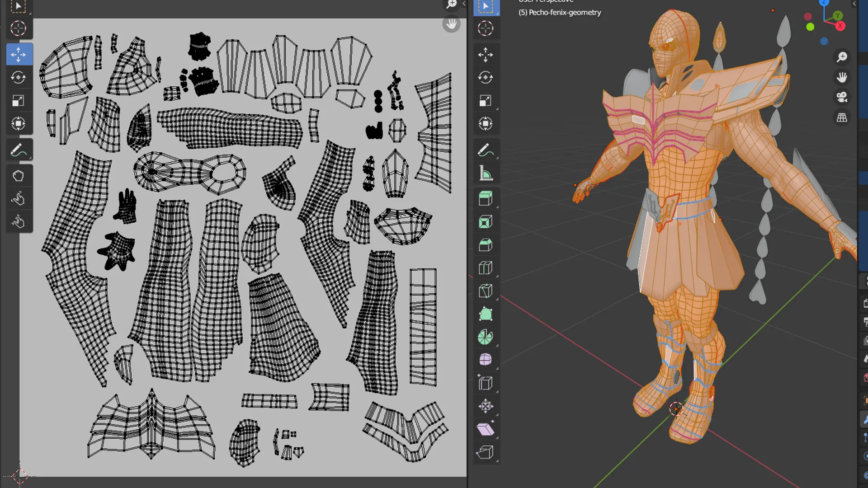Select the Spin tool
This screenshot has height=488, width=868.
coord(486,337)
